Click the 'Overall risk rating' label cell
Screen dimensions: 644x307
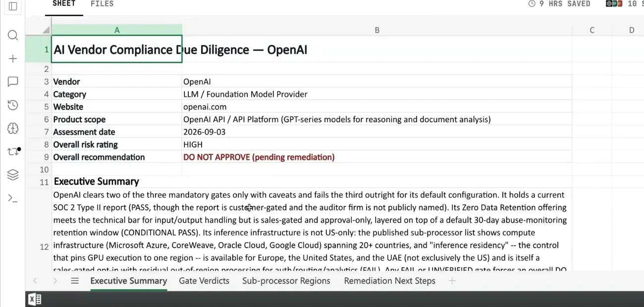[x=117, y=145]
